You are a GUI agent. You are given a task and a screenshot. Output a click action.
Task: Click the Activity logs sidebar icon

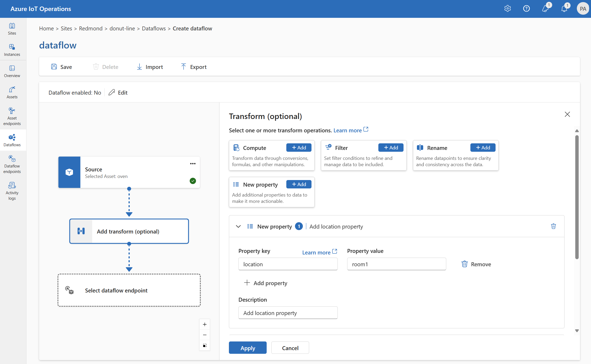coord(11,189)
